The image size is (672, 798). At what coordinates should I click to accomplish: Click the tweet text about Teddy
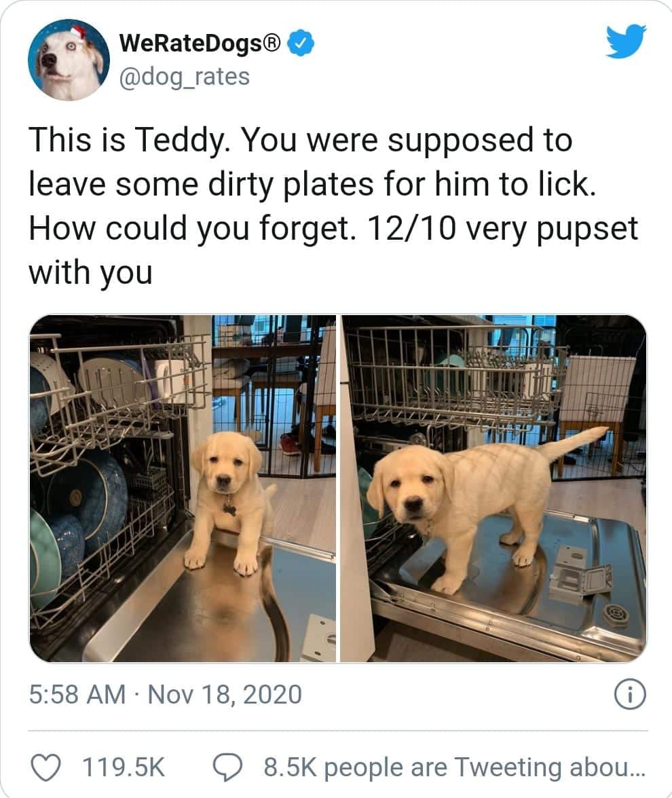click(x=333, y=206)
